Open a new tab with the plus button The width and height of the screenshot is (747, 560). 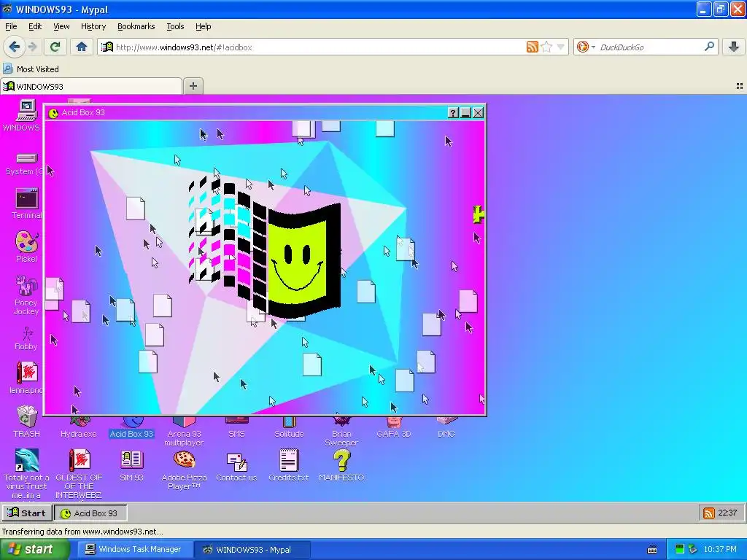pyautogui.click(x=193, y=86)
